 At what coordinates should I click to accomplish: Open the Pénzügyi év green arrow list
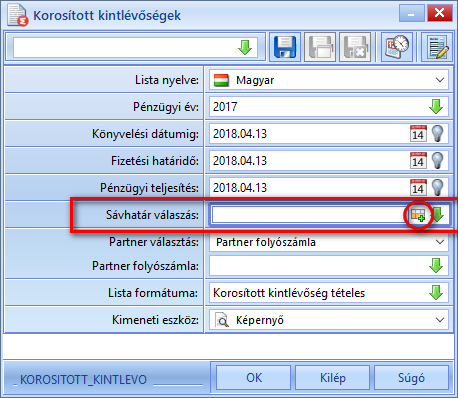(x=436, y=107)
